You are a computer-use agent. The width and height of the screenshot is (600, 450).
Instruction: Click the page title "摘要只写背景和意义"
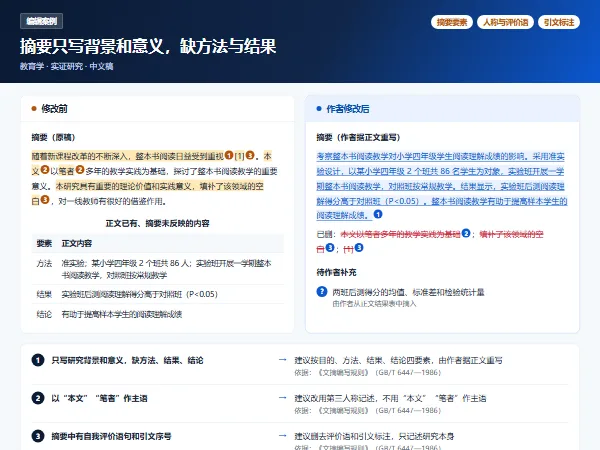click(x=148, y=46)
